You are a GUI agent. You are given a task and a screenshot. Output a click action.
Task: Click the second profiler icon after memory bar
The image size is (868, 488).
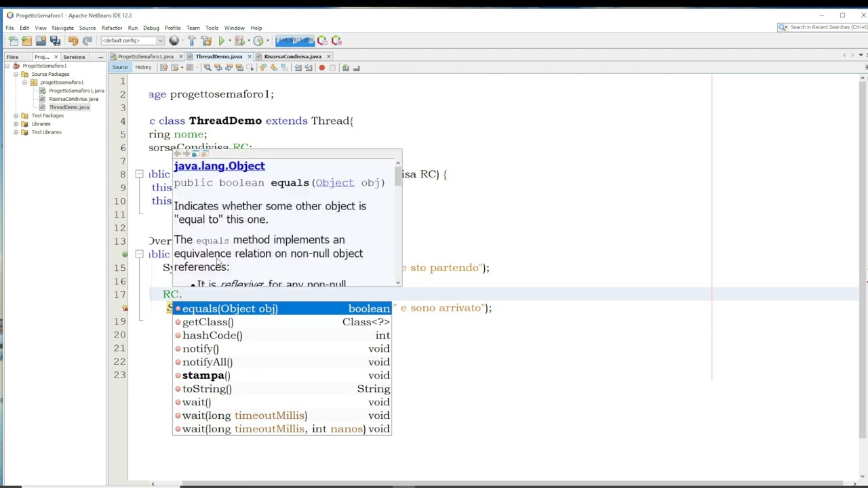tap(336, 41)
